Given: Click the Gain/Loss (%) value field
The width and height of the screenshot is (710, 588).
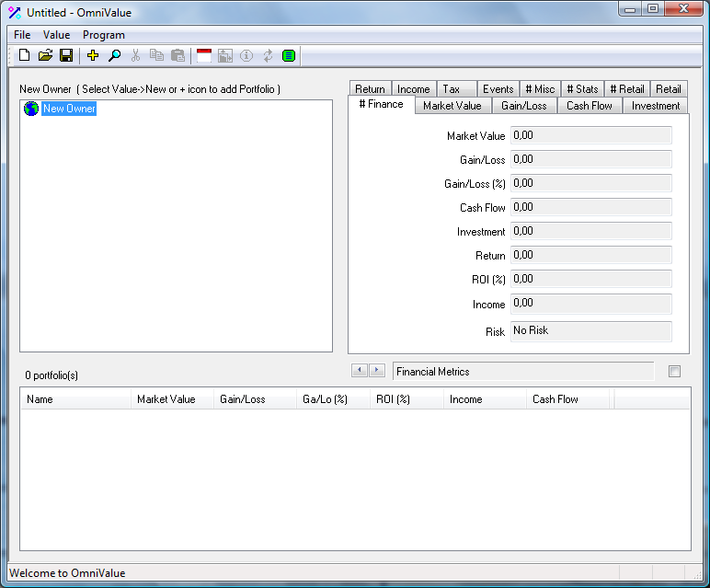Looking at the screenshot, I should 591,183.
